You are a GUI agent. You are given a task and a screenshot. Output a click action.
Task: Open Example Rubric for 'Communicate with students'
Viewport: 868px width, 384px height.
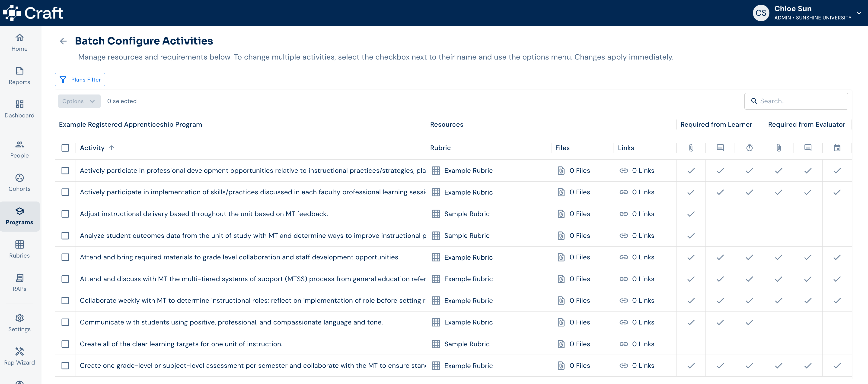coord(468,322)
